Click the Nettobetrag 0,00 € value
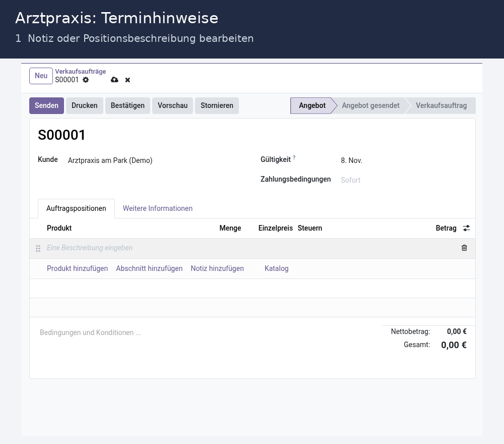 point(457,331)
